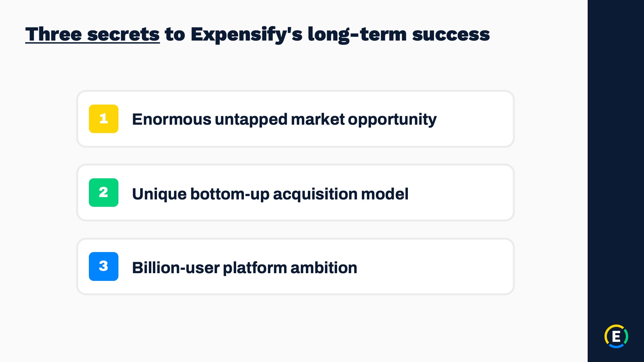The width and height of the screenshot is (644, 362).
Task: Click the blue number 3 badge
Action: [103, 266]
